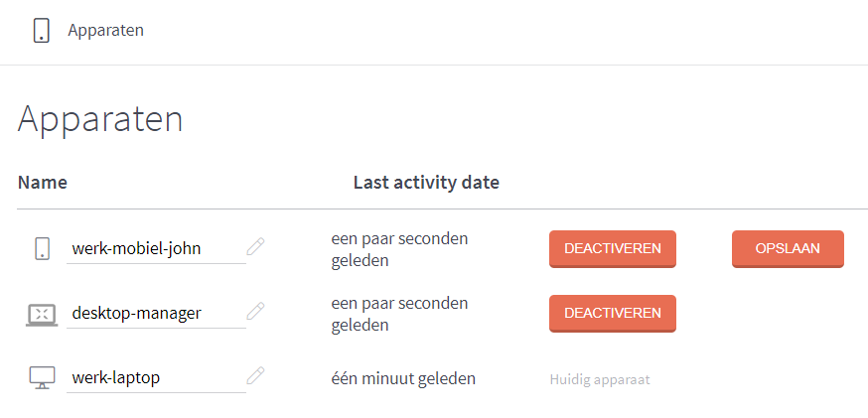This screenshot has height=418, width=868.
Task: Click the laptop icon beside desktop-manager
Action: (x=42, y=314)
